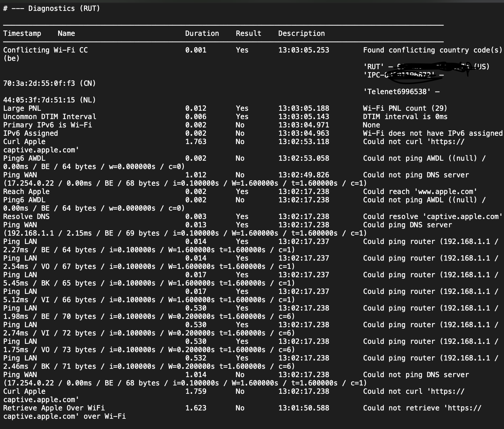Click "Could reach 'www.apple.com'" description
This screenshot has width=504, height=429.
(x=420, y=191)
